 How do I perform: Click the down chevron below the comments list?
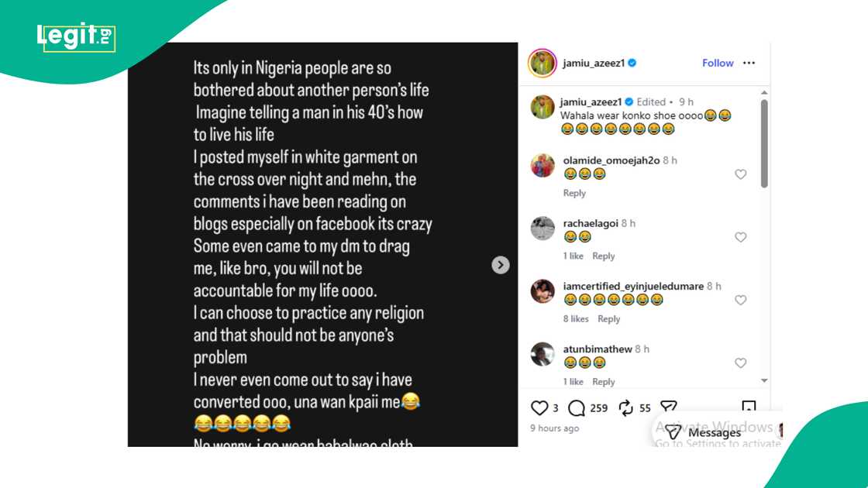[x=766, y=380]
